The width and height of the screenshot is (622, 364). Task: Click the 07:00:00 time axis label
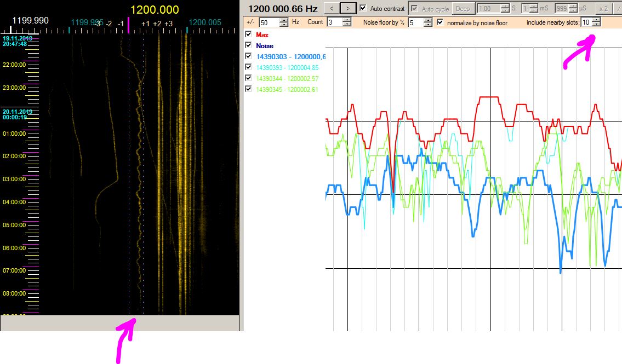click(14, 270)
